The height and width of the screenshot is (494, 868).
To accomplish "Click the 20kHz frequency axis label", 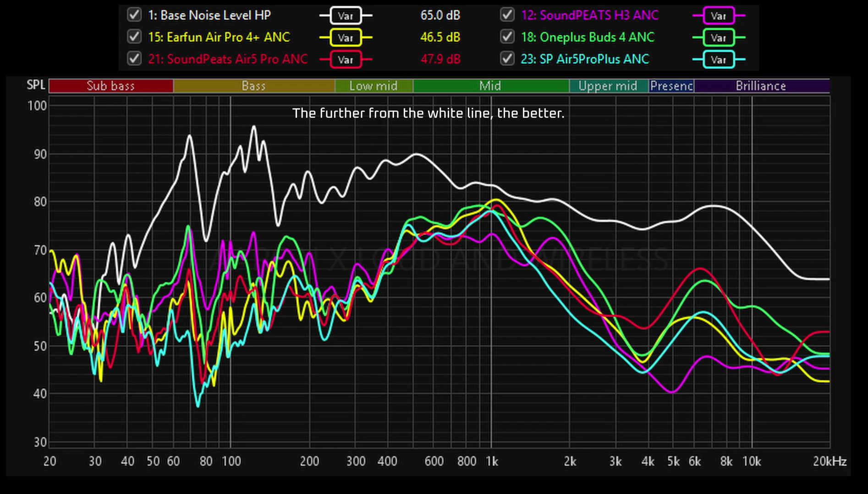I will point(830,461).
